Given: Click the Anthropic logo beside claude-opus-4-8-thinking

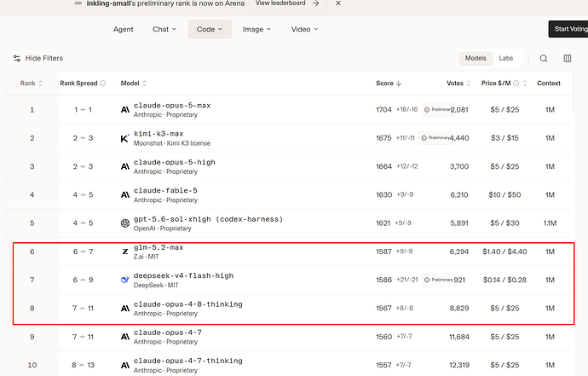Looking at the screenshot, I should 125,309.
